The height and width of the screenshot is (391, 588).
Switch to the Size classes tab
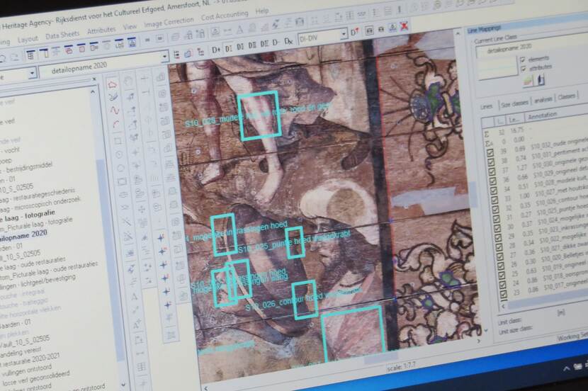514,103
